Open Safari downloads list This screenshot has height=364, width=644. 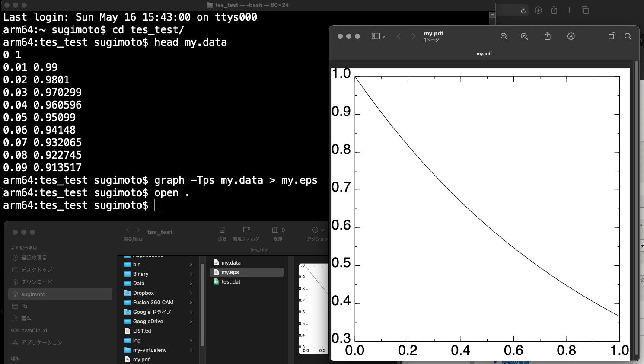[x=538, y=10]
